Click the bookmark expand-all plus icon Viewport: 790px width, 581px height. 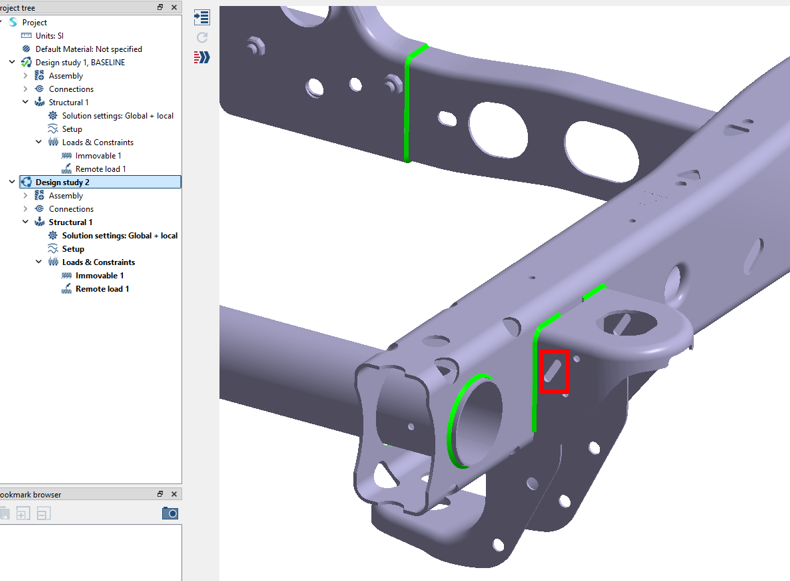(23, 513)
